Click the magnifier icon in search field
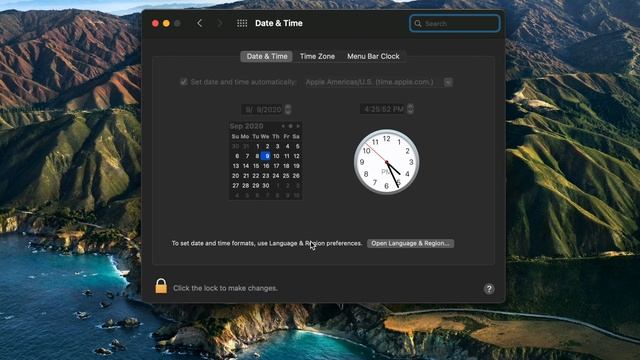This screenshot has height=360, width=640. (418, 24)
